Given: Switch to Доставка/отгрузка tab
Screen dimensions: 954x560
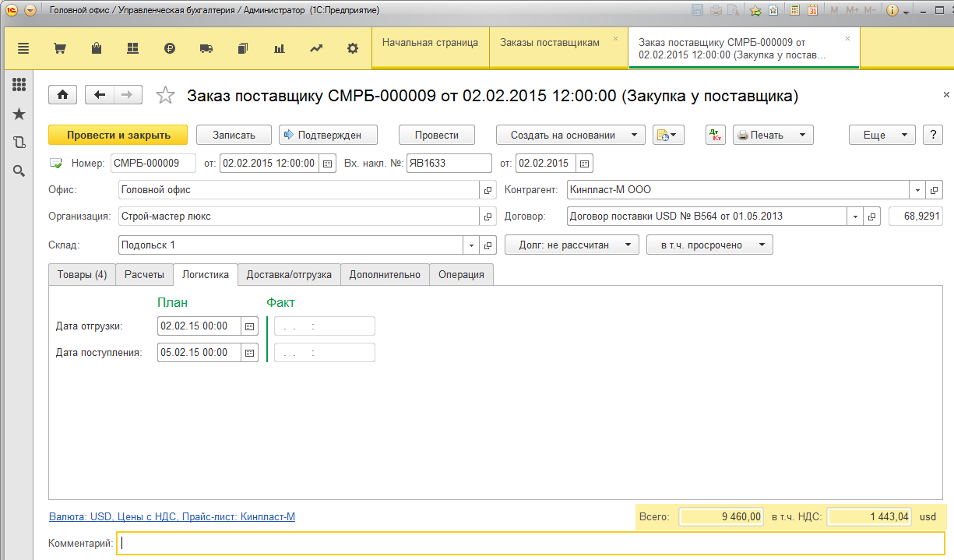Looking at the screenshot, I should click(289, 274).
